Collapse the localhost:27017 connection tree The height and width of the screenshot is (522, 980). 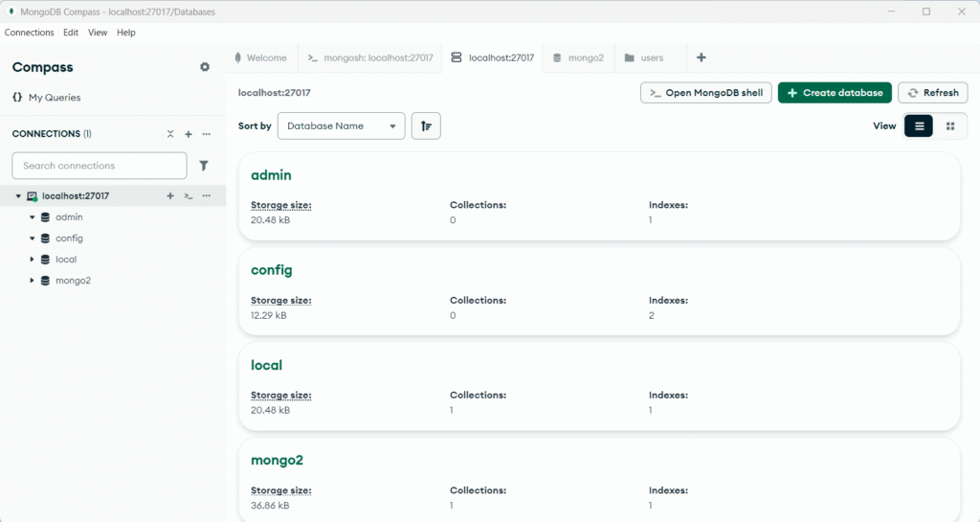pyautogui.click(x=18, y=196)
